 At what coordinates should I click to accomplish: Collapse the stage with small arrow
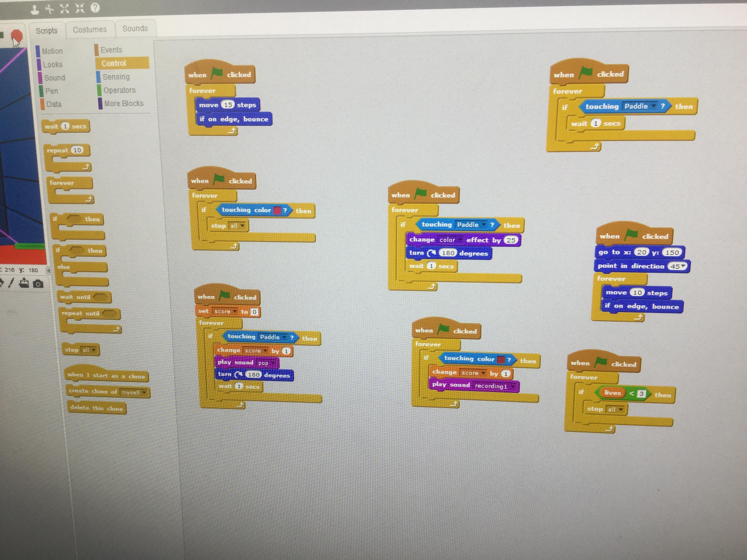tap(48, 270)
